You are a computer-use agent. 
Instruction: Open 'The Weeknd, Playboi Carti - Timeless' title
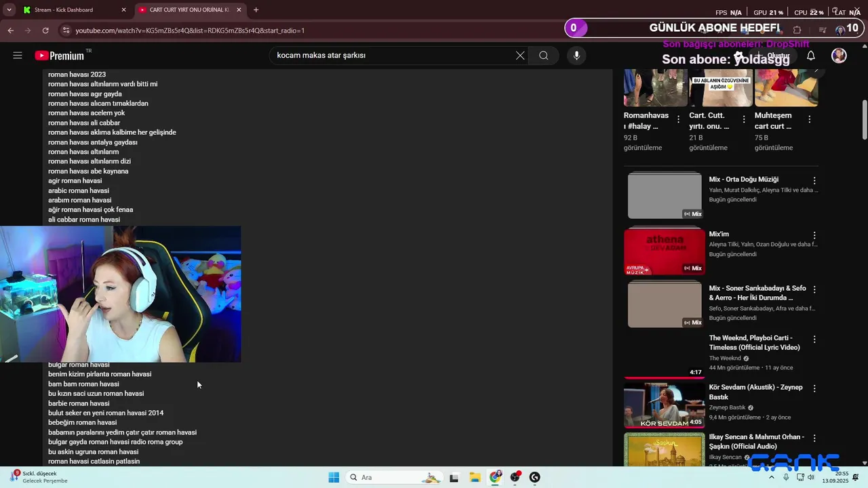pyautogui.click(x=754, y=343)
